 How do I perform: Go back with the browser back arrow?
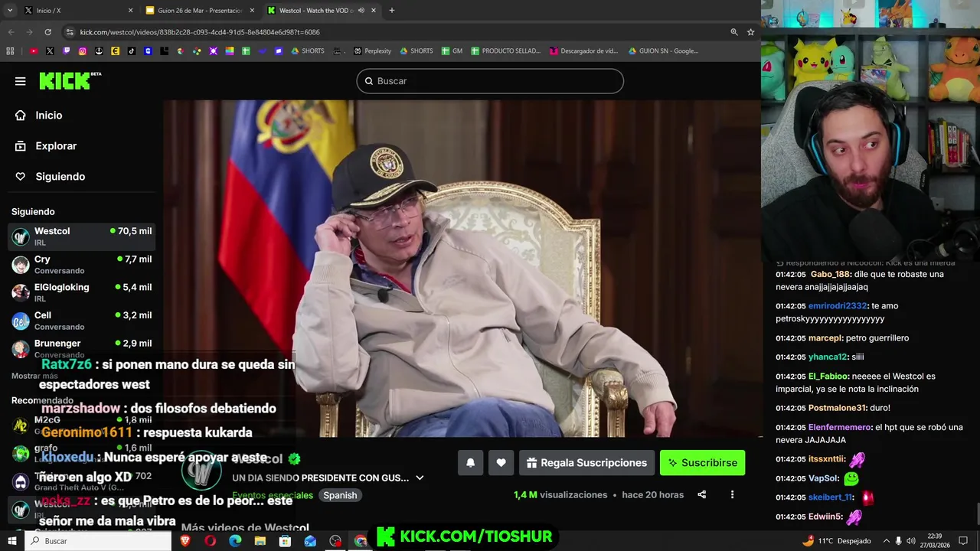click(x=11, y=32)
